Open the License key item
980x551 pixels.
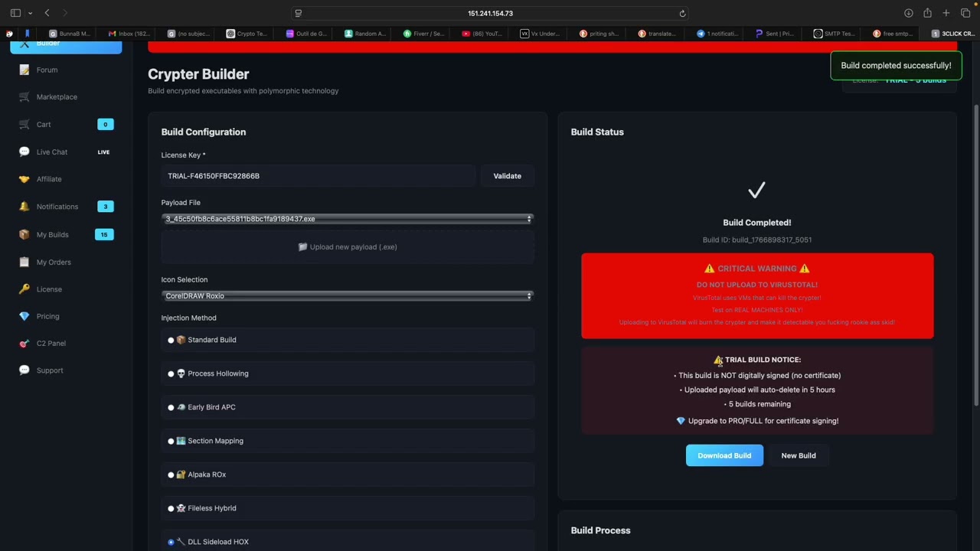(x=66, y=289)
